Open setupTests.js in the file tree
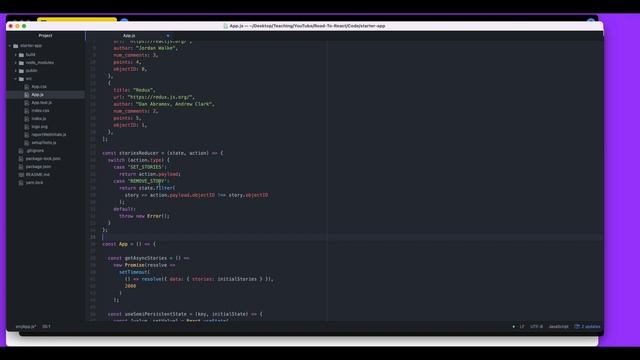The width and height of the screenshot is (640, 360). (44, 142)
